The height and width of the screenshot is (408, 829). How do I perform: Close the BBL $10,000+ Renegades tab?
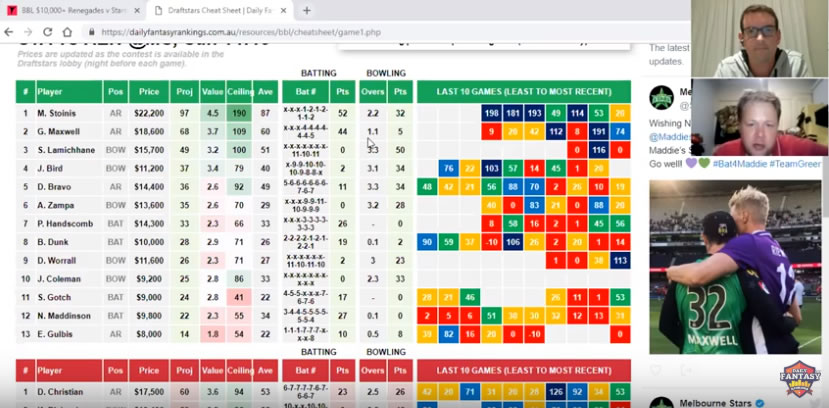137,11
